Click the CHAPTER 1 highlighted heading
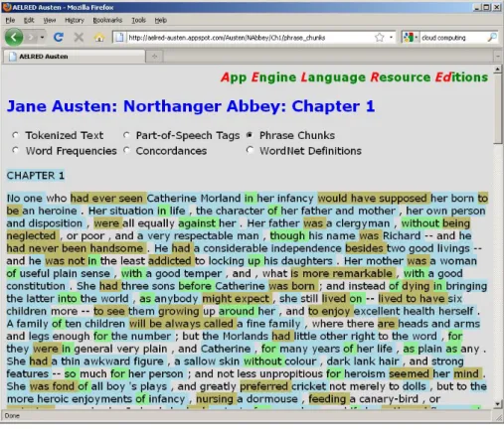 36,175
